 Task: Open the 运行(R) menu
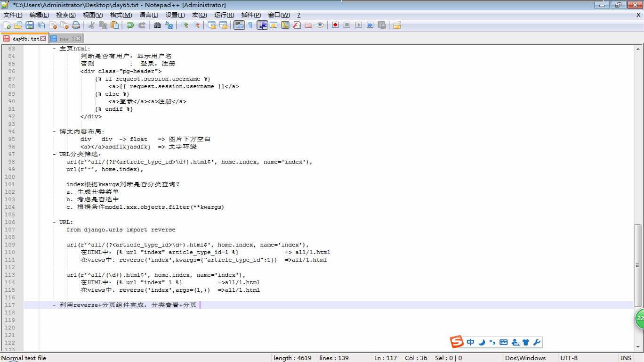(x=224, y=15)
